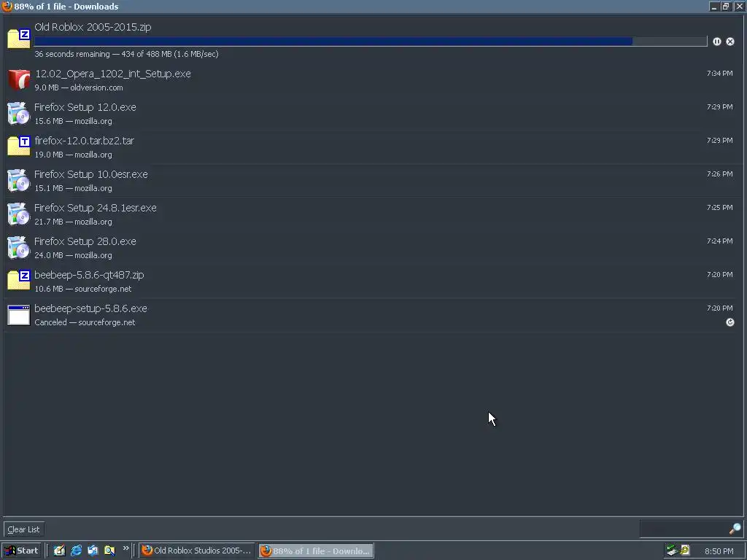
Task: Click the Firefox Setup 12.0.exe installer icon
Action: coord(18,113)
